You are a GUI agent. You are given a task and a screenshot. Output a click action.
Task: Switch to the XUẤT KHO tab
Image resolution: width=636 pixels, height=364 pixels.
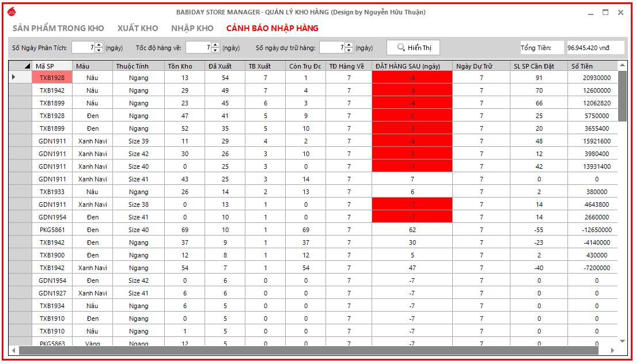[x=138, y=28]
